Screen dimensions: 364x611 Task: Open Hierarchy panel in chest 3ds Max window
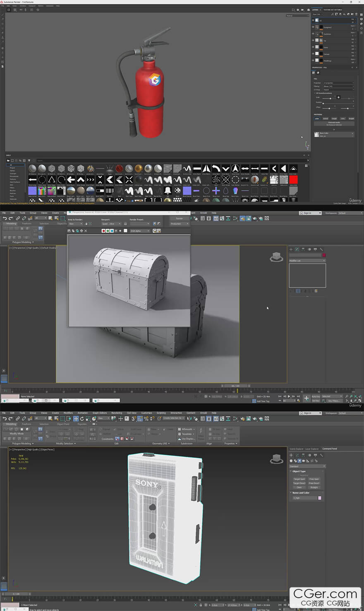click(x=303, y=249)
